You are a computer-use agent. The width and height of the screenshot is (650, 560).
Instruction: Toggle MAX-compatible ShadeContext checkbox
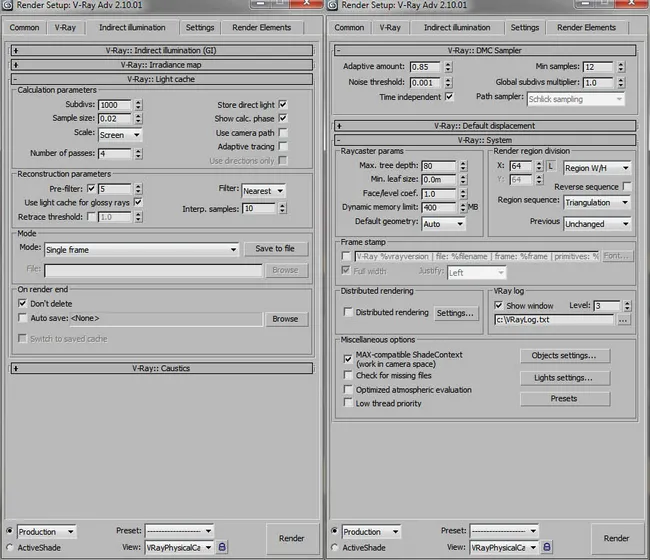pos(348,359)
